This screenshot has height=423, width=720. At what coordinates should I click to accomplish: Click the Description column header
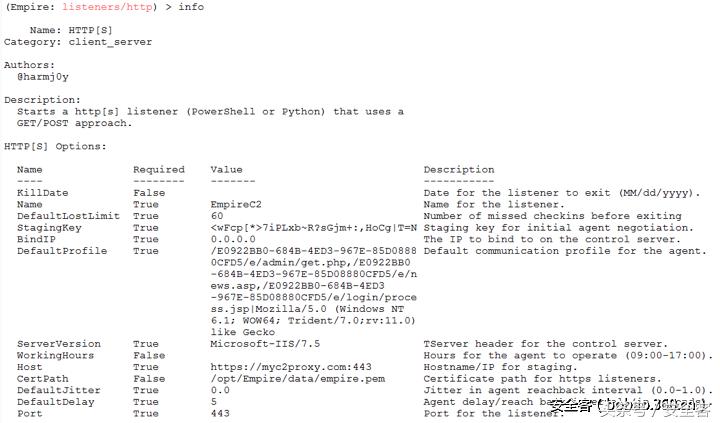point(458,170)
